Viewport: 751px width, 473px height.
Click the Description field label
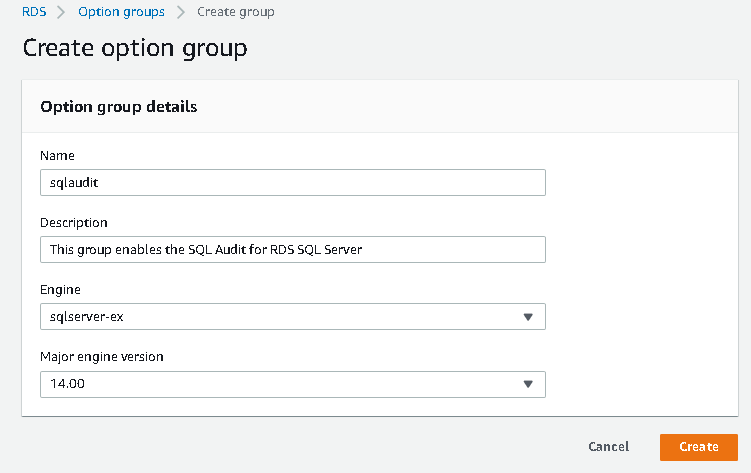pos(73,222)
